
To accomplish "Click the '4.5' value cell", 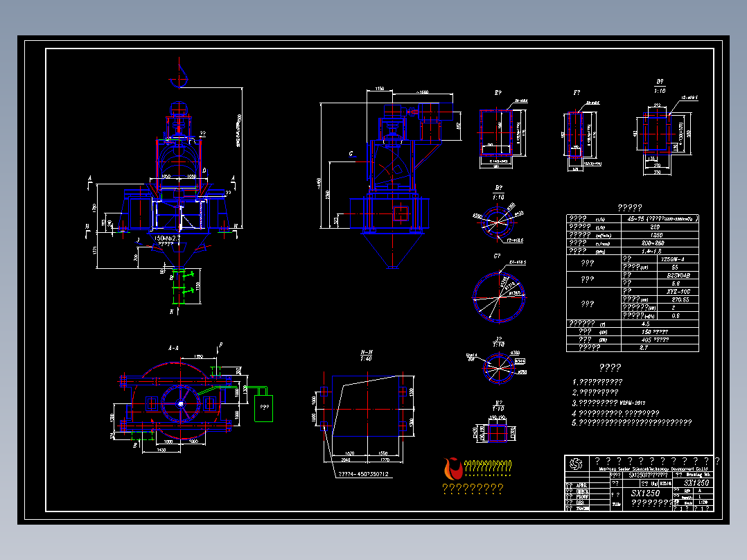I will [660, 324].
